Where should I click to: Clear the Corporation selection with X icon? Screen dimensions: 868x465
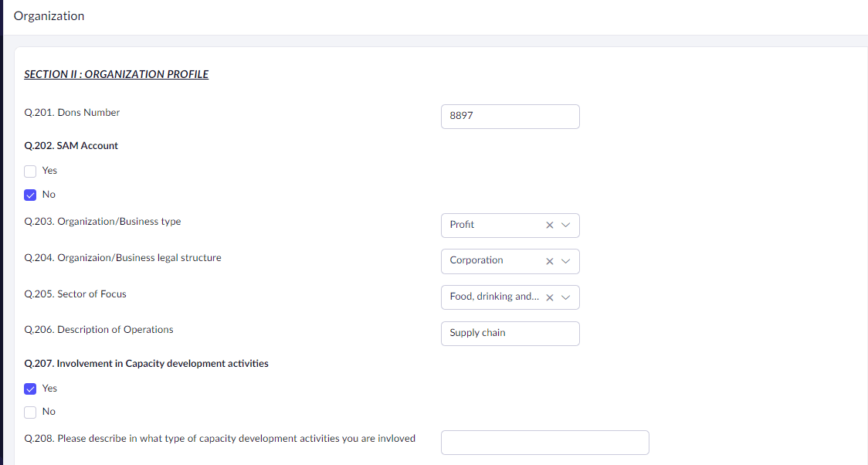click(x=550, y=261)
